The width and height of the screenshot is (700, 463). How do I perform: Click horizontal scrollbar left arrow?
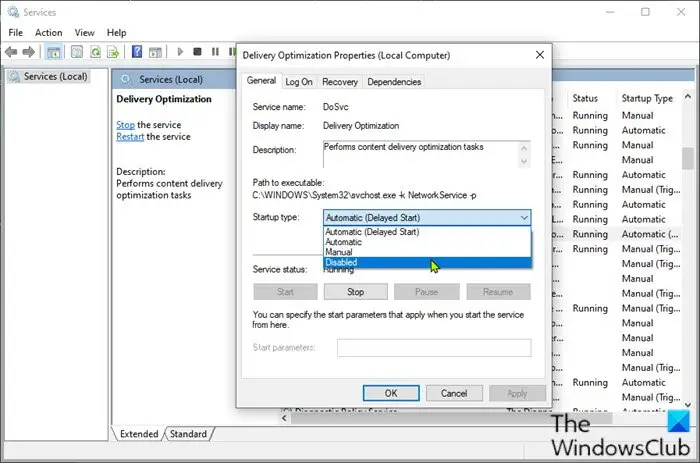pos(284,418)
